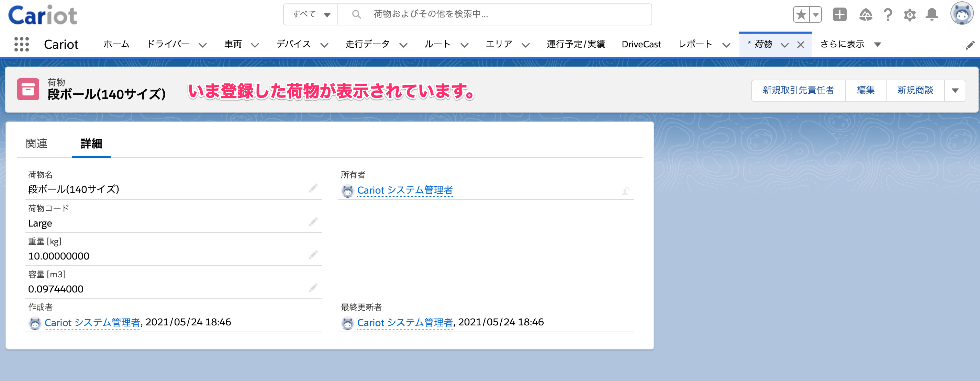Screen dimensions: 980x381
Task: Open the favorites list dropdown arrow
Action: point(816,15)
